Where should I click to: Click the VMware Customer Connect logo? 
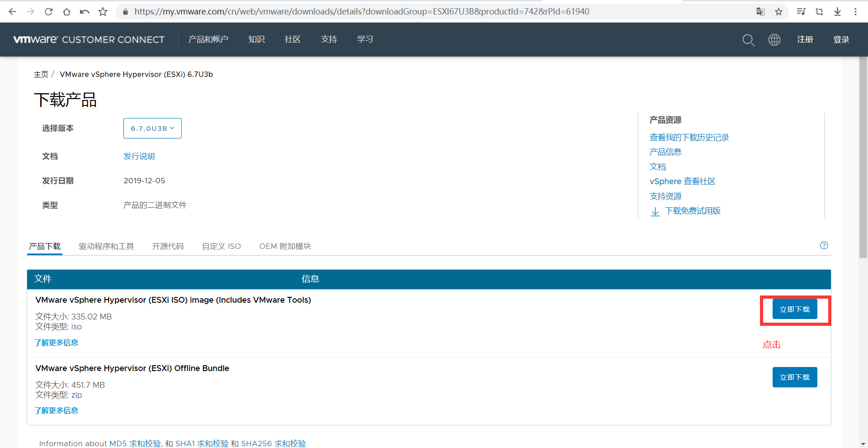click(89, 40)
